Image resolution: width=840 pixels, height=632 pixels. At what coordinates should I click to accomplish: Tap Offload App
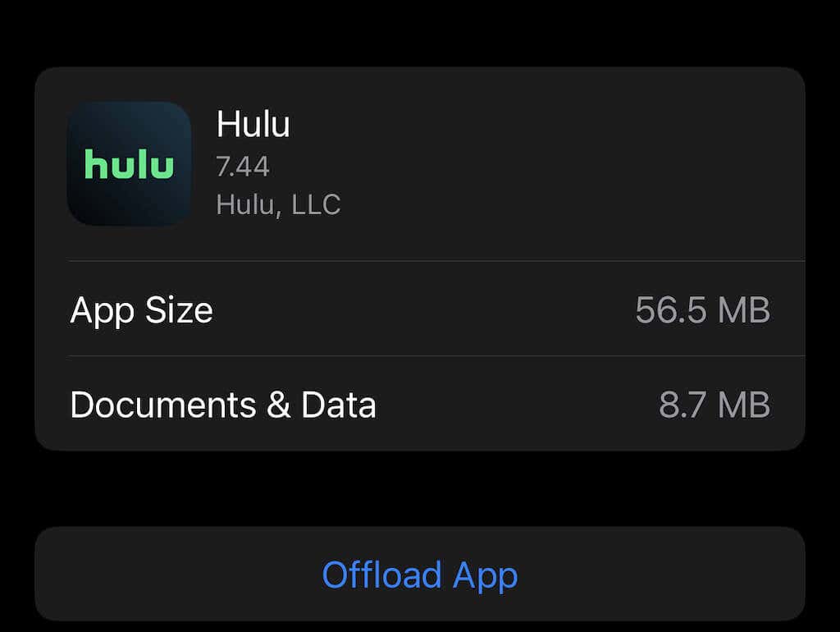point(420,575)
